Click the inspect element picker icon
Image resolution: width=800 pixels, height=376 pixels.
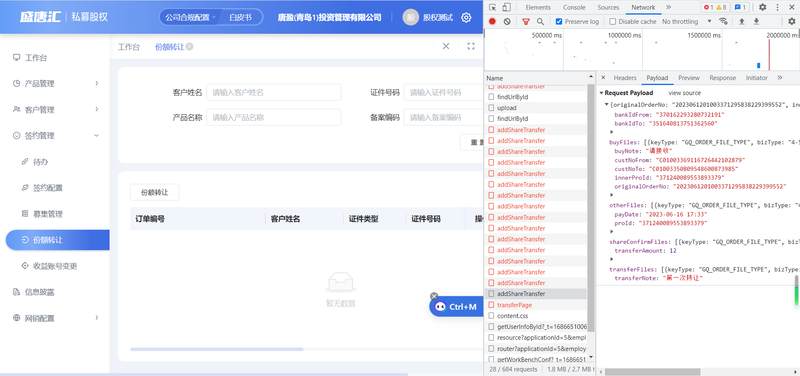(492, 7)
